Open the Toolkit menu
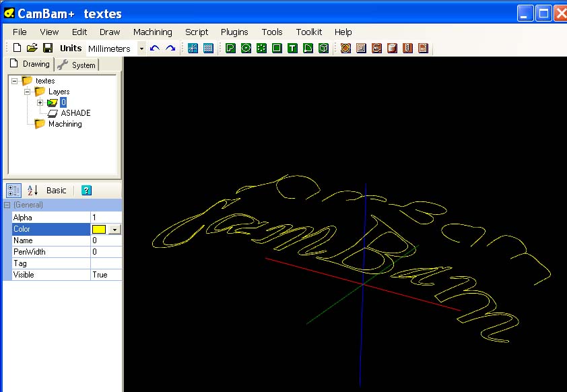Image resolution: width=567 pixels, height=392 pixels. pyautogui.click(x=309, y=32)
